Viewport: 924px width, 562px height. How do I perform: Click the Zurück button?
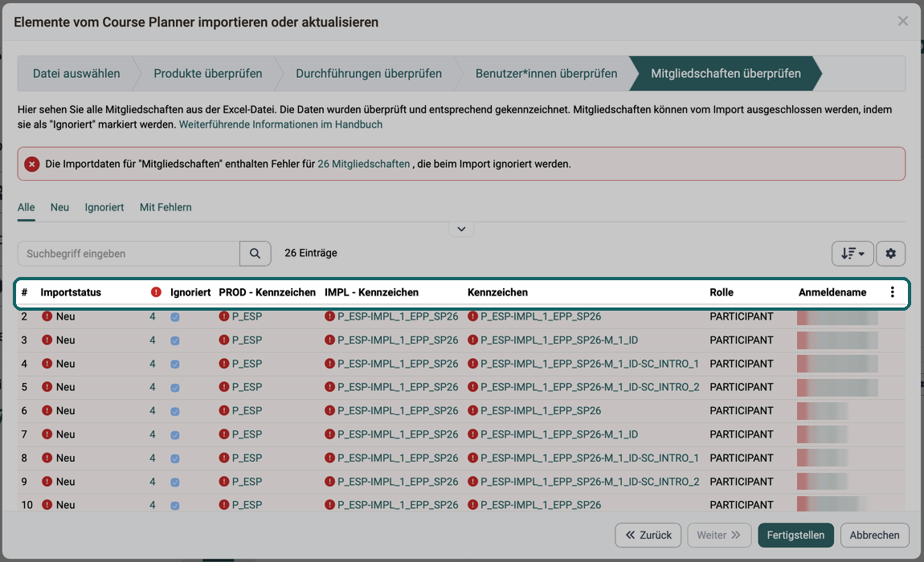point(648,535)
